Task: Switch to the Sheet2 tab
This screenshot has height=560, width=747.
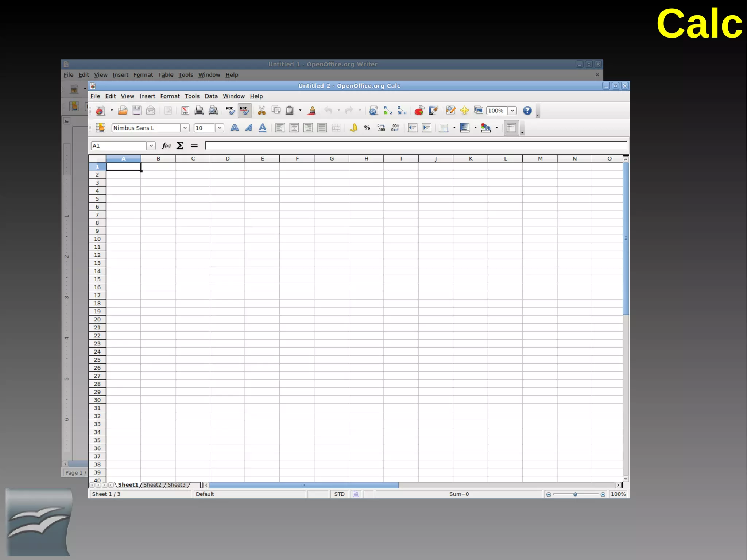Action: [152, 485]
